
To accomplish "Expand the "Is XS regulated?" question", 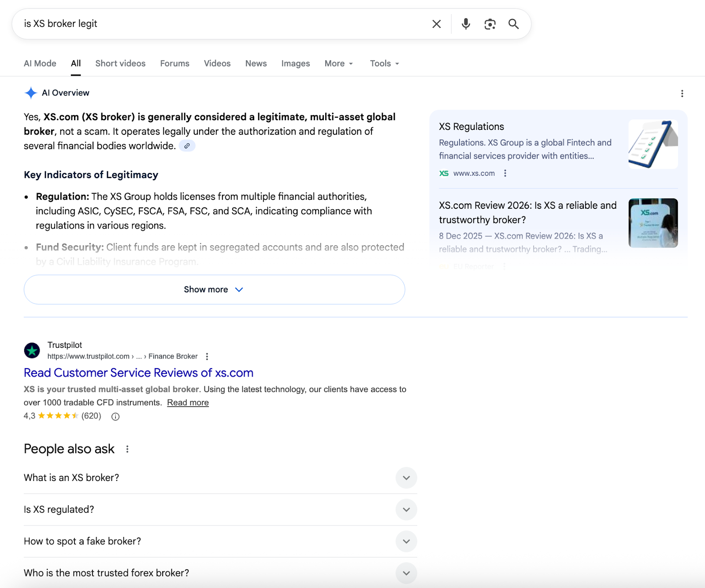I will (406, 510).
